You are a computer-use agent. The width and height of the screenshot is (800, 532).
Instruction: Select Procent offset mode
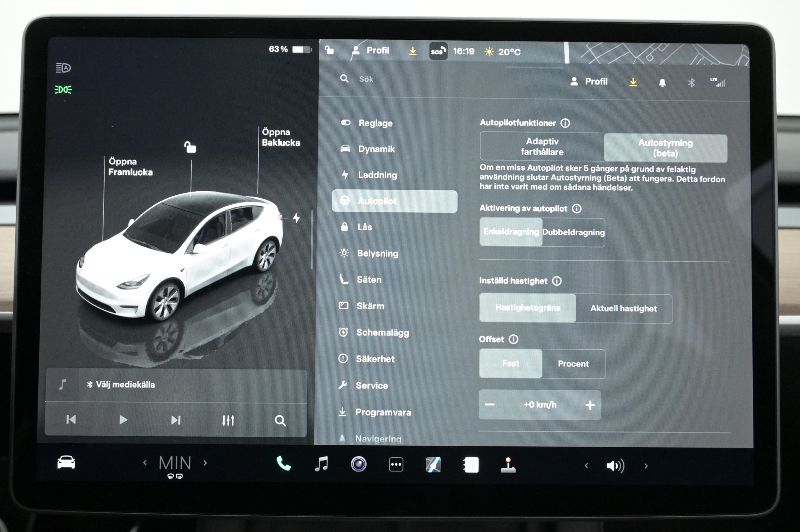(x=573, y=364)
